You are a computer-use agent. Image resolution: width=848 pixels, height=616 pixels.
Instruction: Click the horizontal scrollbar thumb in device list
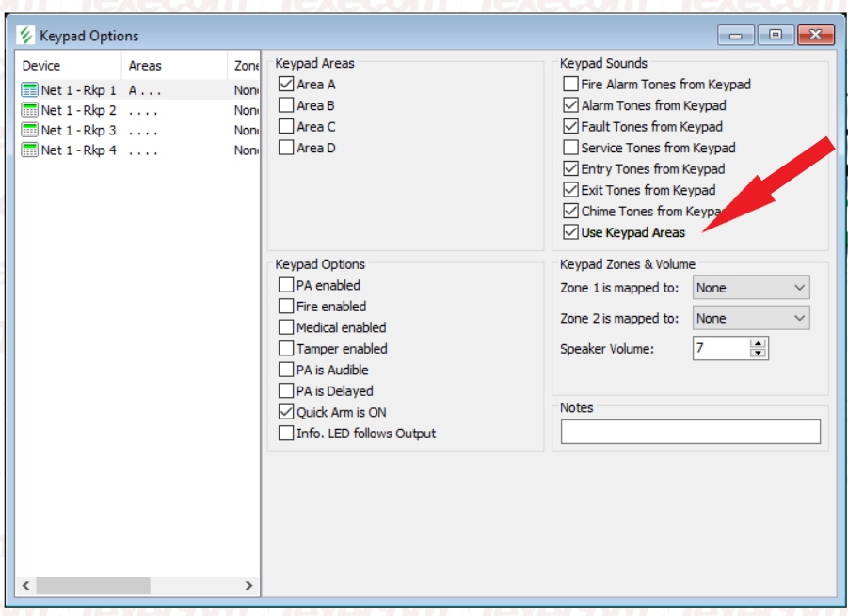click(92, 585)
